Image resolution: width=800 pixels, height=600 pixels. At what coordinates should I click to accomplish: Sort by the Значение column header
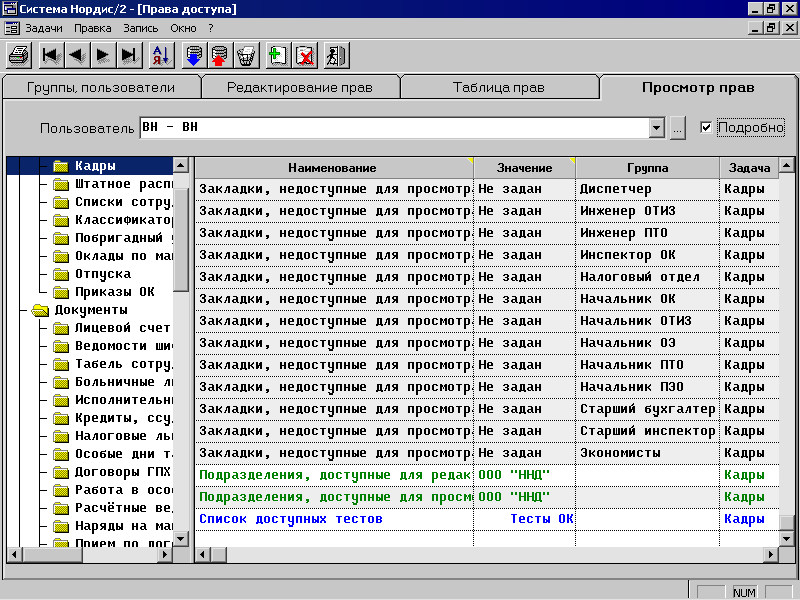coord(524,168)
